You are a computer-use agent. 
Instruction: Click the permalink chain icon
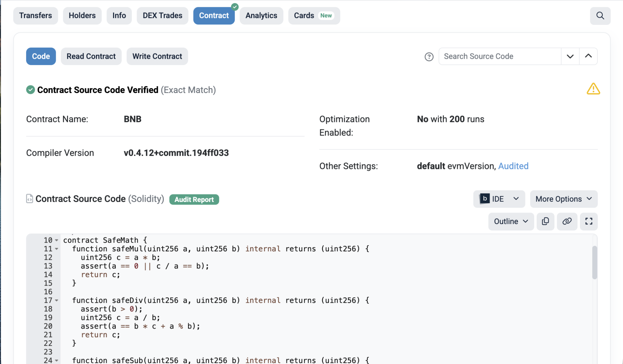click(x=567, y=221)
